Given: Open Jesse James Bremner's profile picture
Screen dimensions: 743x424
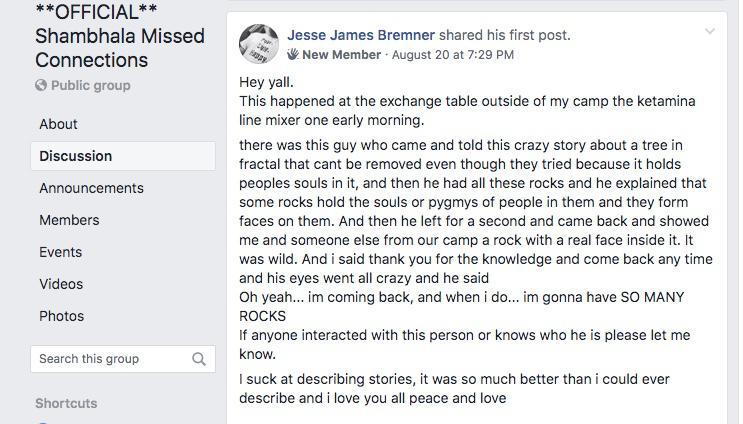Looking at the screenshot, I should click(259, 43).
